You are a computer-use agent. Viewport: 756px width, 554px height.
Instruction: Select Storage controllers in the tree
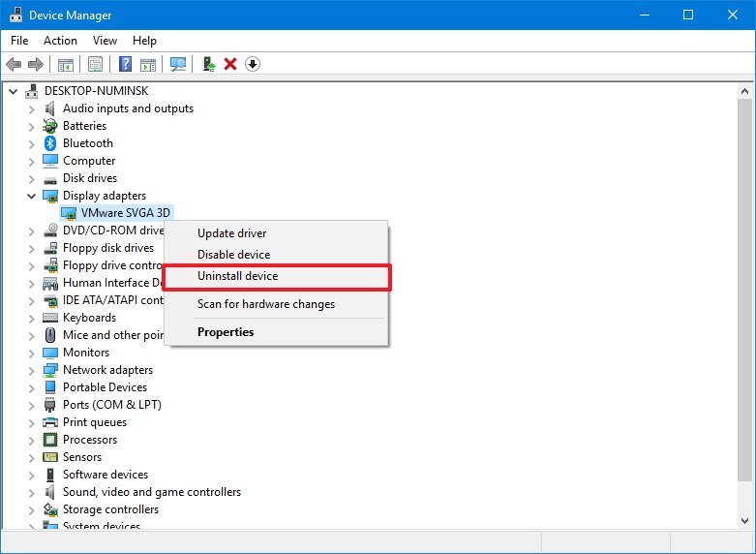[111, 509]
